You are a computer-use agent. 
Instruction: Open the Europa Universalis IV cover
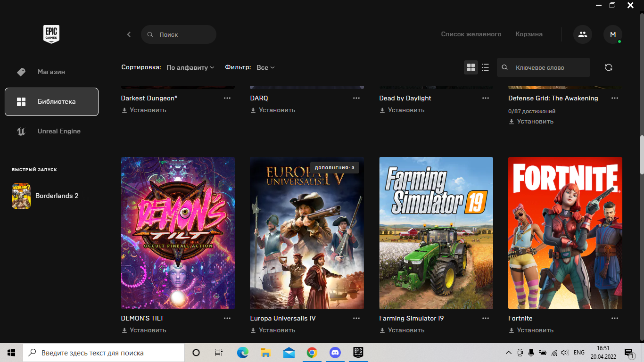coord(307,233)
